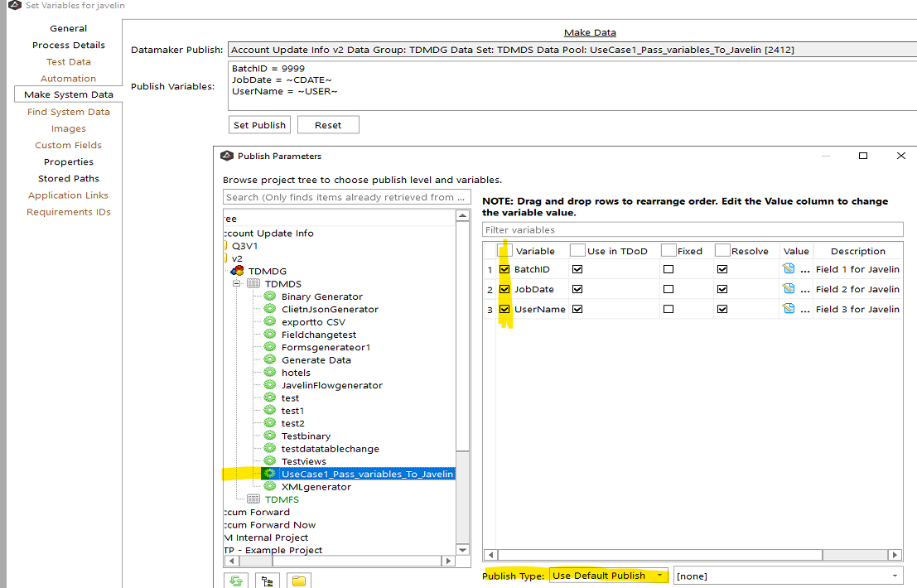Open the [none] dropdown beside Publish Type
Viewport: 917px width, 588px height.
(787, 576)
